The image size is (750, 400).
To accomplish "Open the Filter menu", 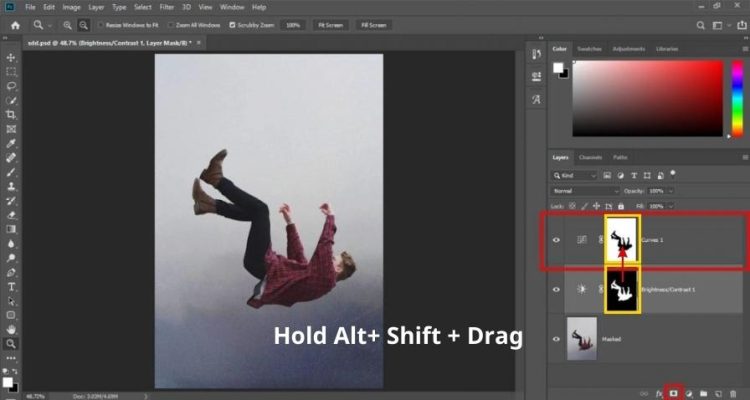I will 166,7.
